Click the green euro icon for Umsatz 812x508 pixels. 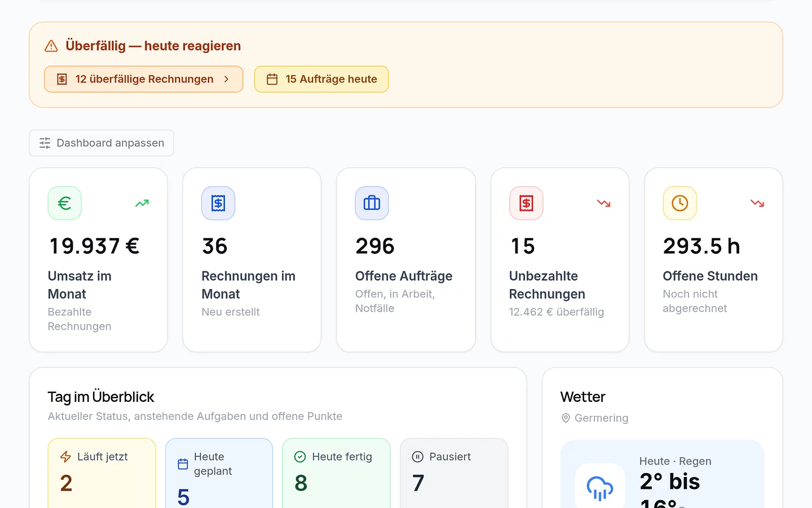pos(65,203)
